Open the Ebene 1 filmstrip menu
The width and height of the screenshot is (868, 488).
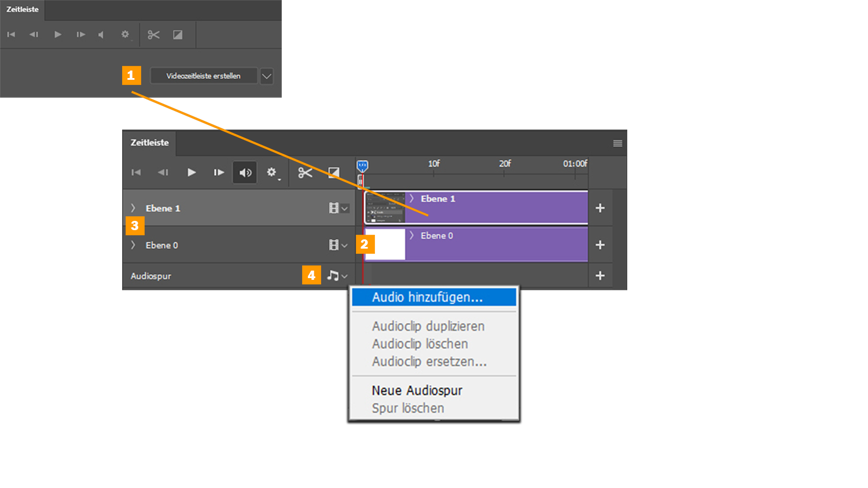tap(338, 208)
